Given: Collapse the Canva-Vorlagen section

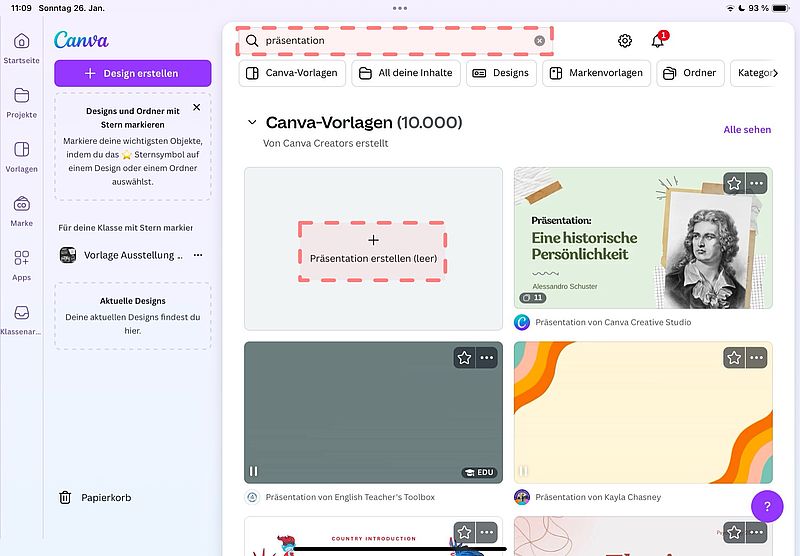Looking at the screenshot, I should [252, 122].
